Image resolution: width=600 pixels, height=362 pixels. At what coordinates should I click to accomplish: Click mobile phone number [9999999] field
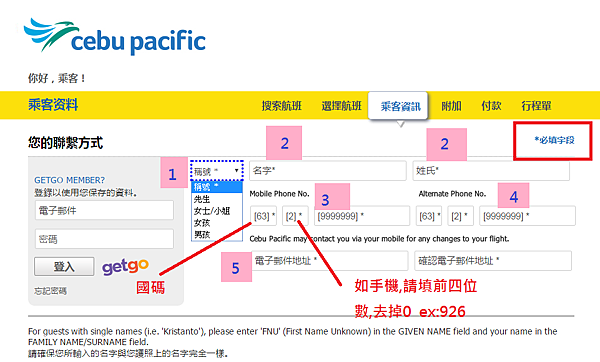(x=362, y=216)
